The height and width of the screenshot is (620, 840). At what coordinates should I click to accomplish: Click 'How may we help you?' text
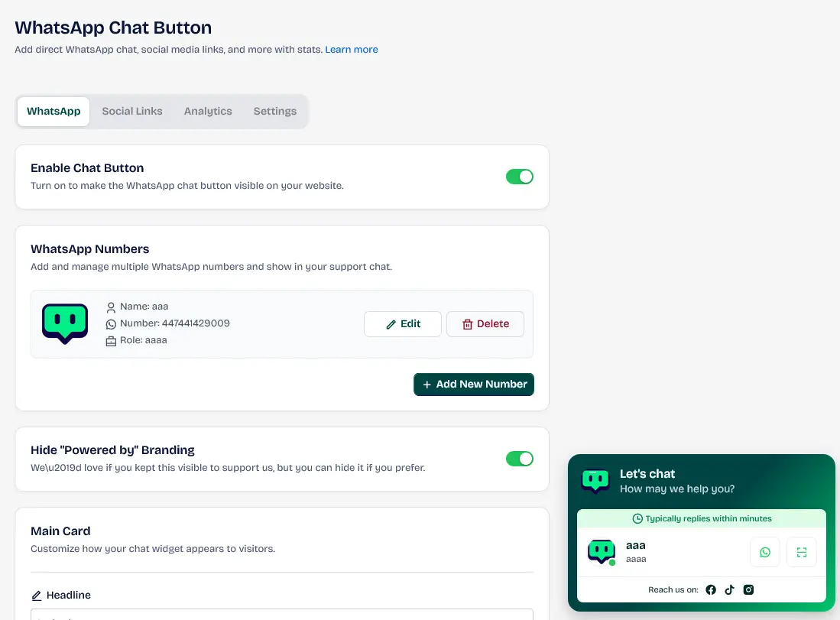pyautogui.click(x=677, y=489)
